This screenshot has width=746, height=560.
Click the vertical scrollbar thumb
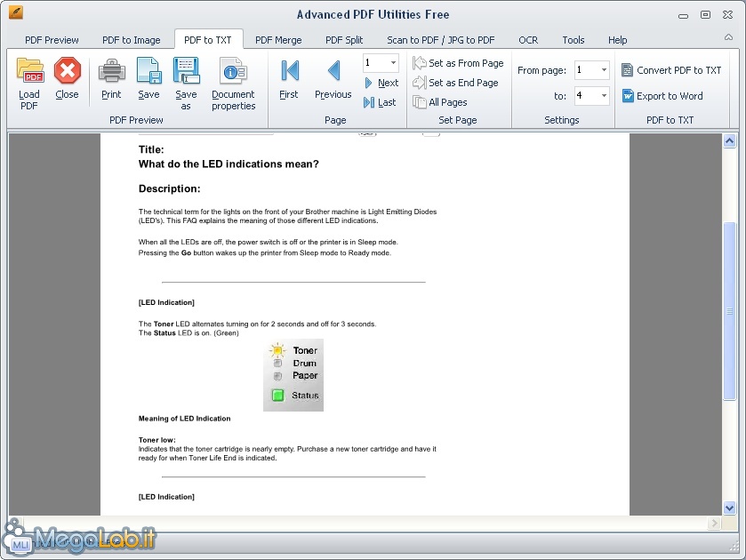tap(729, 311)
